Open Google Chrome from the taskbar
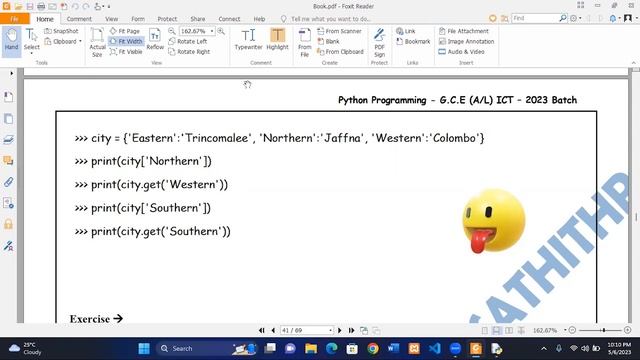 point(372,349)
